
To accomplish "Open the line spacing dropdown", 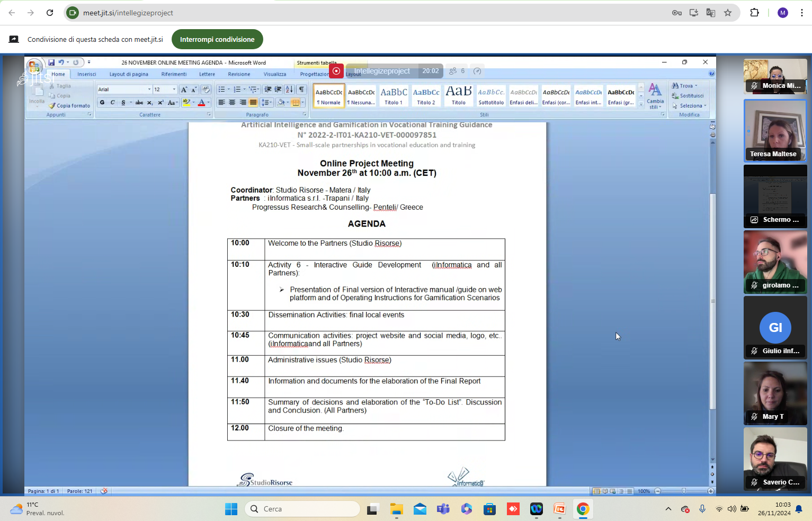I will tap(267, 103).
